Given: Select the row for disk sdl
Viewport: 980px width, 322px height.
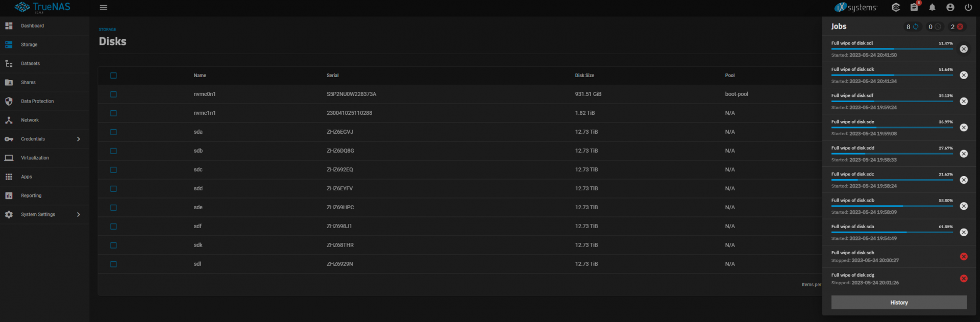Looking at the screenshot, I should [x=459, y=264].
